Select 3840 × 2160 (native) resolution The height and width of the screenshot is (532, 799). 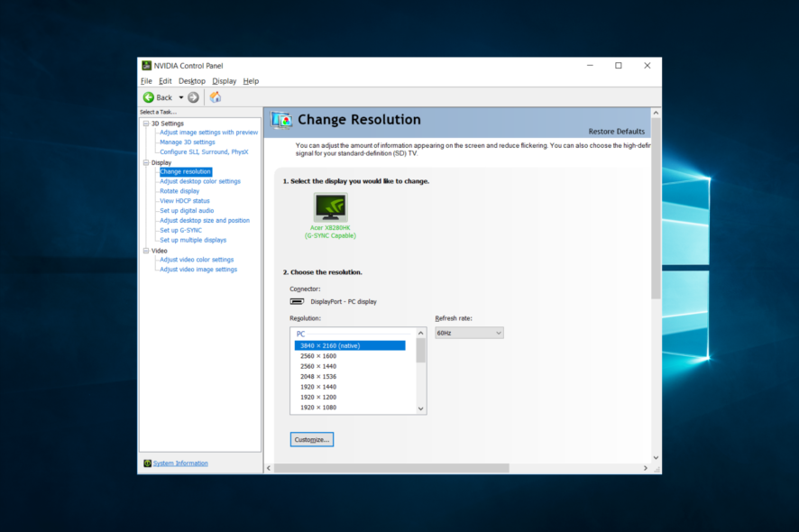click(350, 345)
